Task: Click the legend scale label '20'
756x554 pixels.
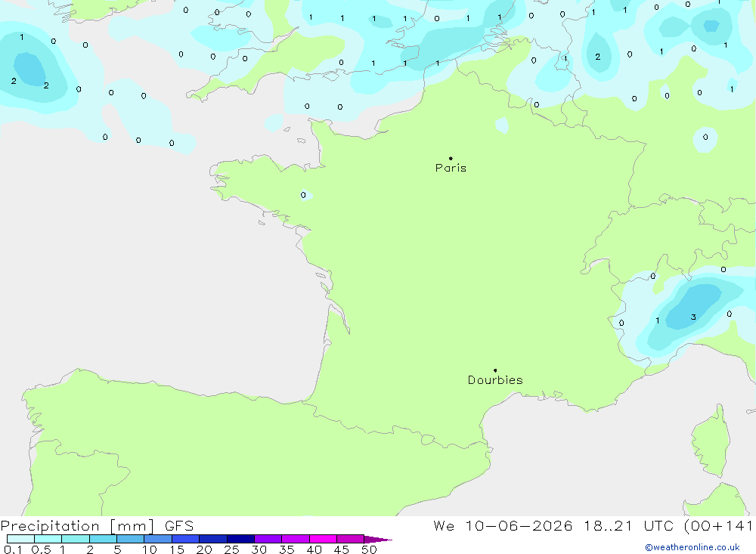Action: [x=204, y=549]
